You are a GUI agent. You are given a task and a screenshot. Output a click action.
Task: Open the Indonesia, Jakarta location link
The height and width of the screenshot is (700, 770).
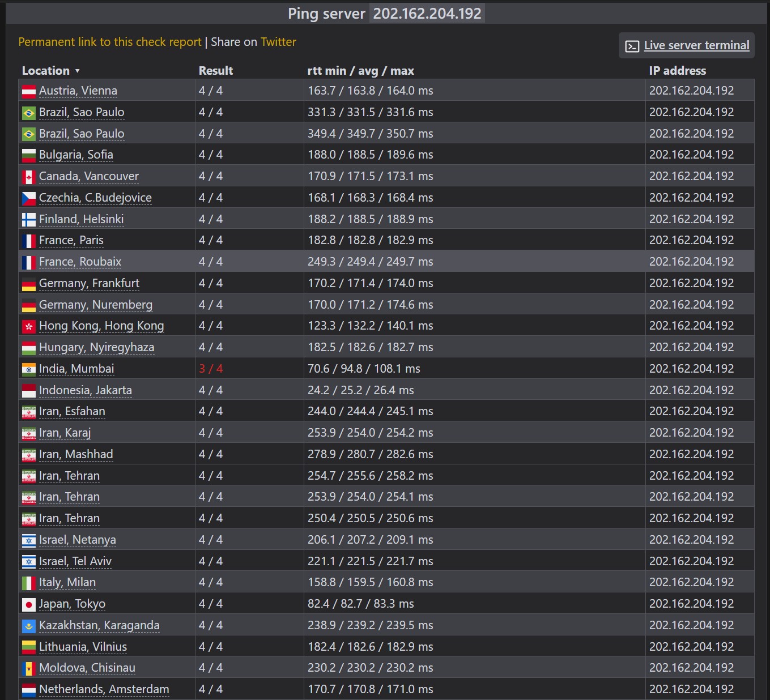[x=86, y=390]
